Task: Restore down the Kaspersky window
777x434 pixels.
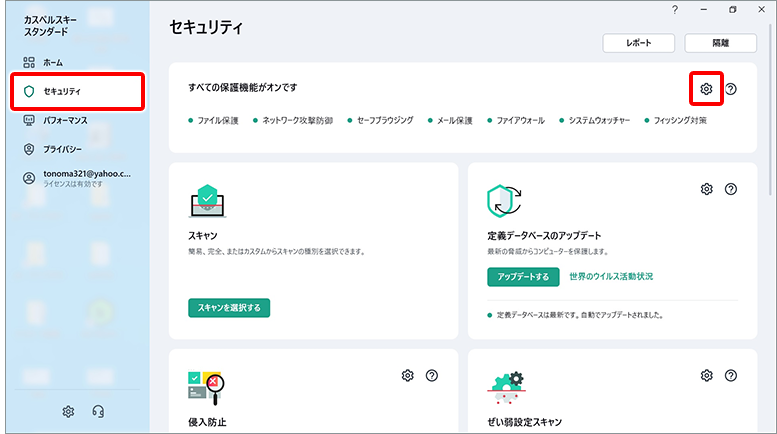Action: pos(733,9)
